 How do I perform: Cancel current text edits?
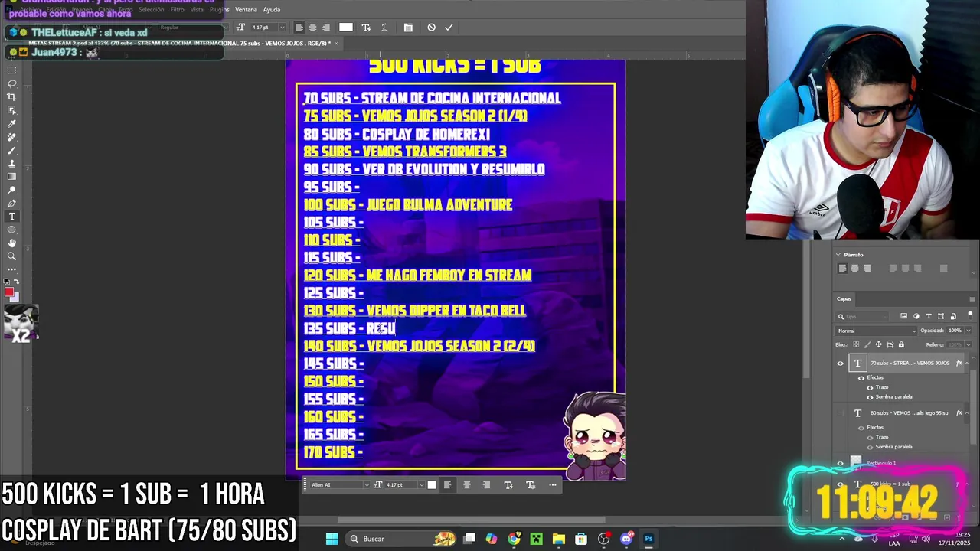point(431,28)
